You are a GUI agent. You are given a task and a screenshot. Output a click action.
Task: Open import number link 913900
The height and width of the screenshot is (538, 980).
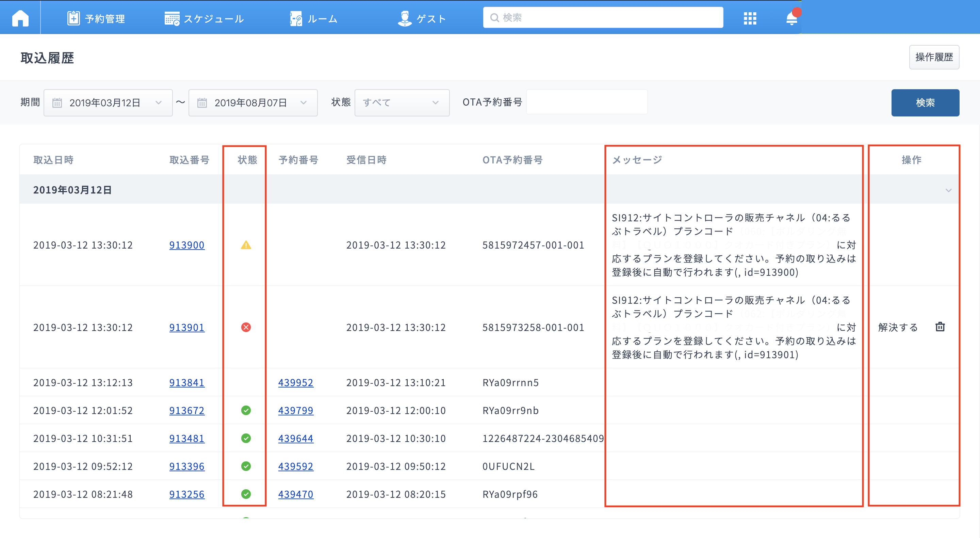pos(187,245)
